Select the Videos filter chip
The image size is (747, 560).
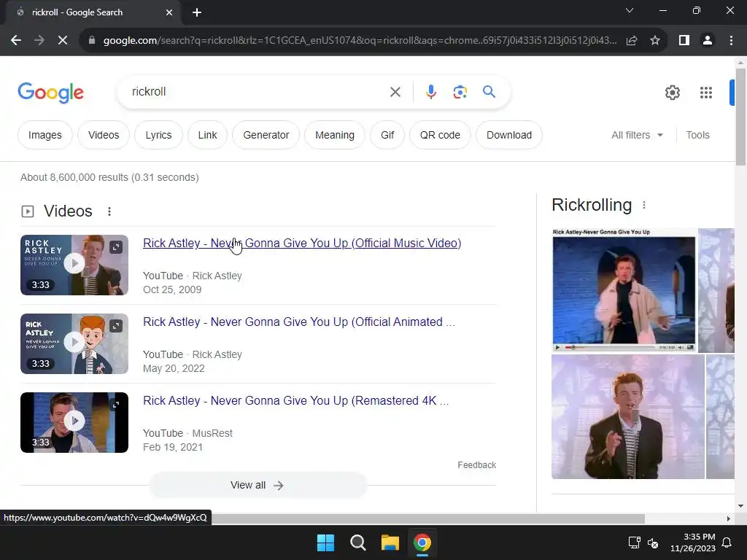104,135
